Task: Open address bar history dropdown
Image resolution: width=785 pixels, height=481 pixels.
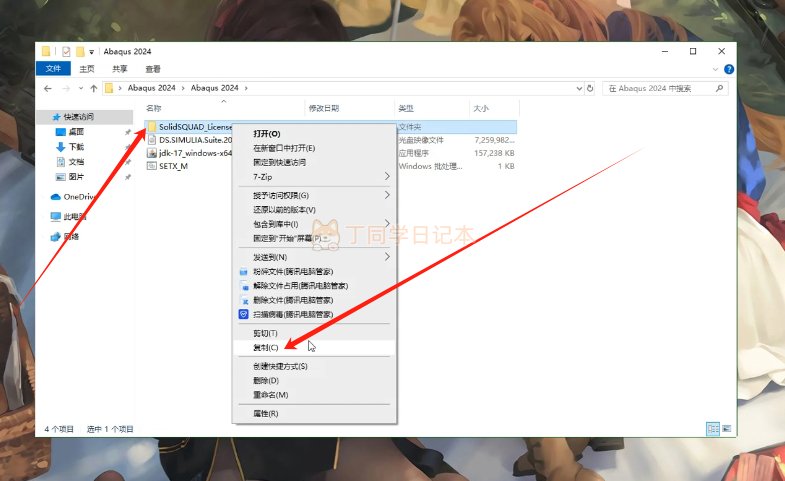Action: tap(579, 88)
